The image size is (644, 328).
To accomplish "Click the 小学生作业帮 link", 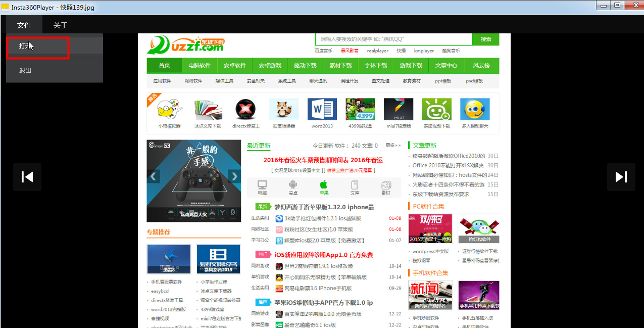I will 214,282.
